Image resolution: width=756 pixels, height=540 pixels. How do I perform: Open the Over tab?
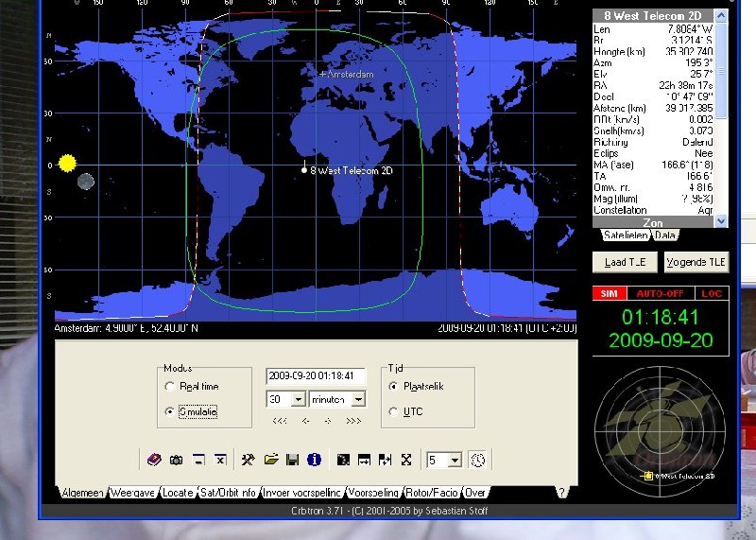pos(475,493)
